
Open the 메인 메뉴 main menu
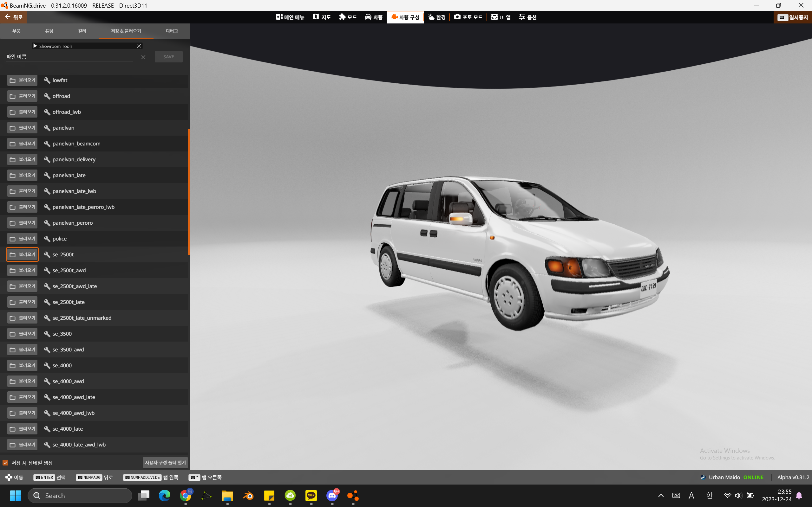290,17
